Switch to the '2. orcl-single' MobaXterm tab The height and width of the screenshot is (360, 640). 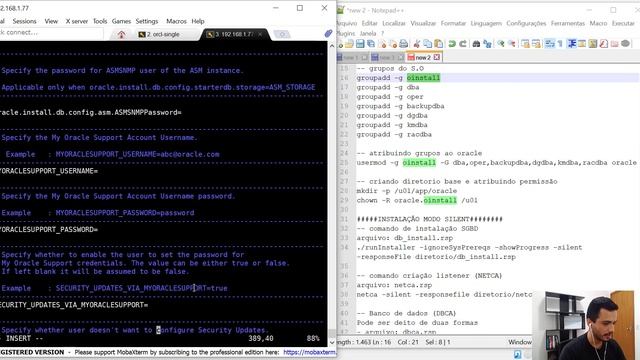tap(159, 34)
